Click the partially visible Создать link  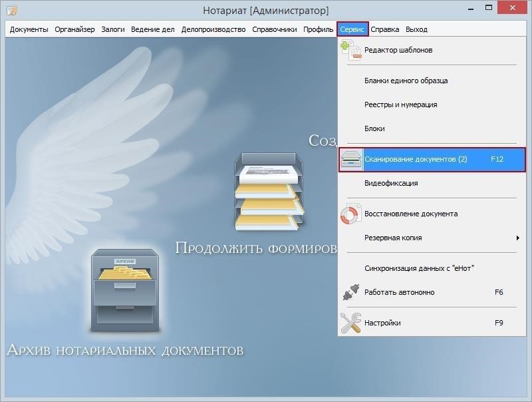coord(323,140)
